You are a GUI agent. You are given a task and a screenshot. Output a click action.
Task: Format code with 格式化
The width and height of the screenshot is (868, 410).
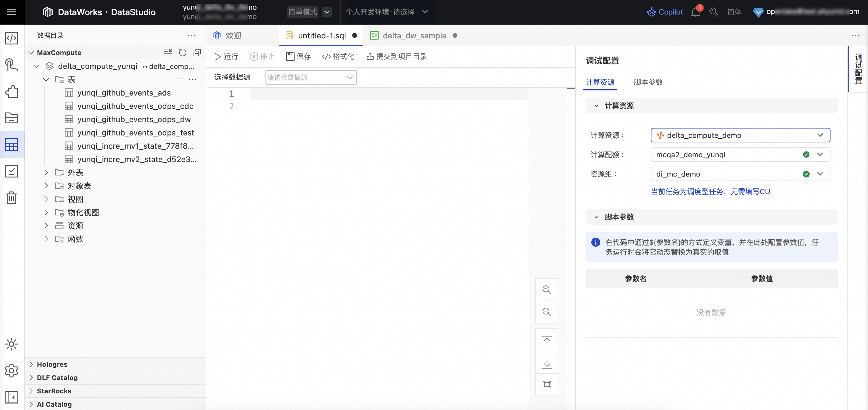(338, 56)
